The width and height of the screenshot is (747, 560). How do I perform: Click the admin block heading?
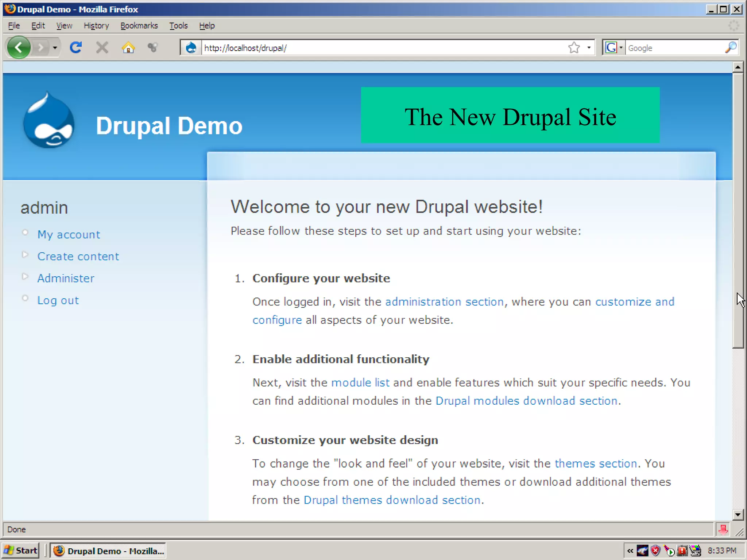pos(44,208)
